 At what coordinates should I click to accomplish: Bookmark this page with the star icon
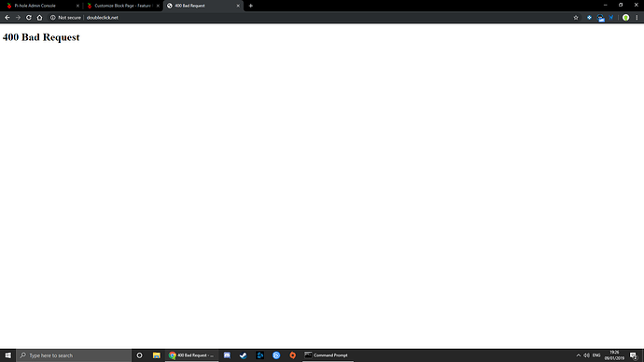point(576,18)
